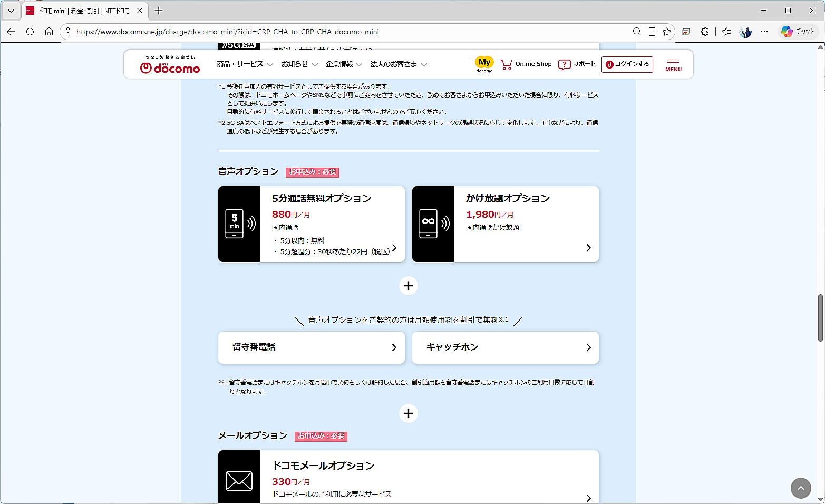The image size is (825, 504).
Task: Open the browser toolbar icon left of extensions
Action: tap(686, 32)
